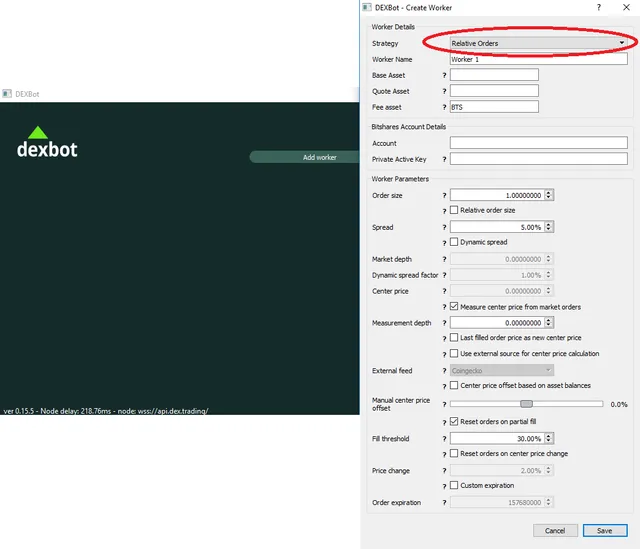
Task: Click the question mark beside Spread
Action: pos(444,227)
